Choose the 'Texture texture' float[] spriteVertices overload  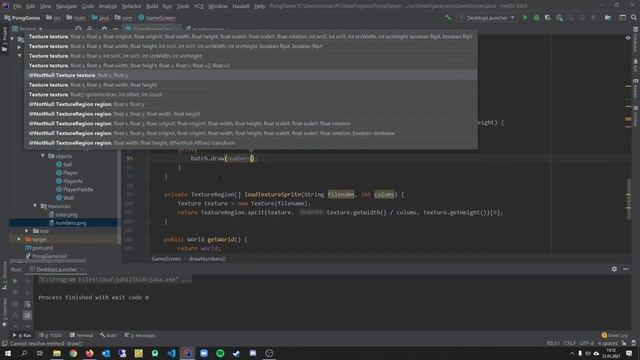(x=251, y=94)
